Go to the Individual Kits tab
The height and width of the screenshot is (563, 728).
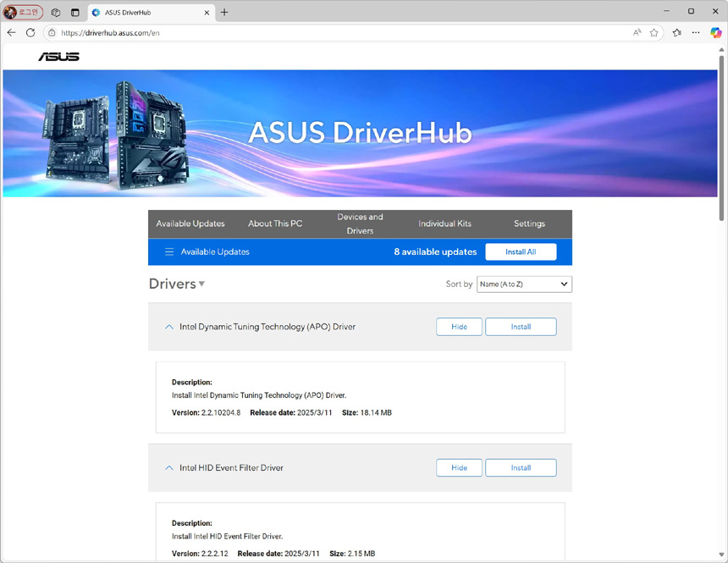point(444,224)
